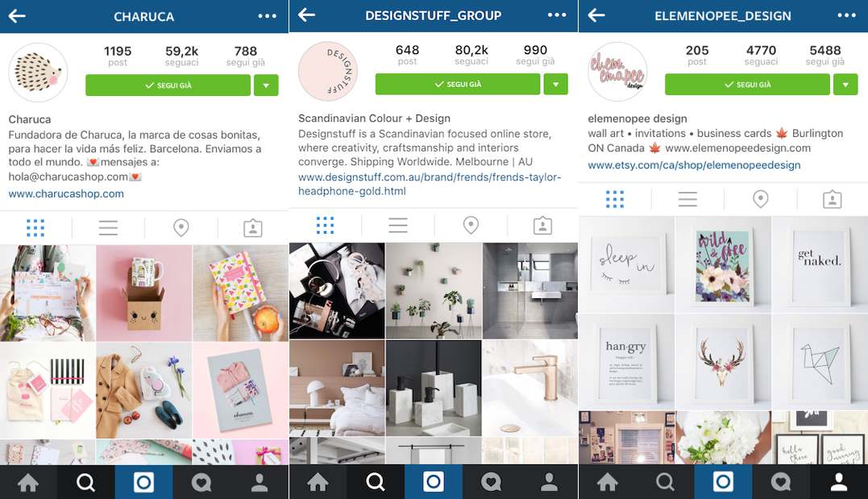This screenshot has height=499, width=868.
Task: Toggle the SEGUI GIÀ follow button for Designstuff_group
Action: point(458,84)
